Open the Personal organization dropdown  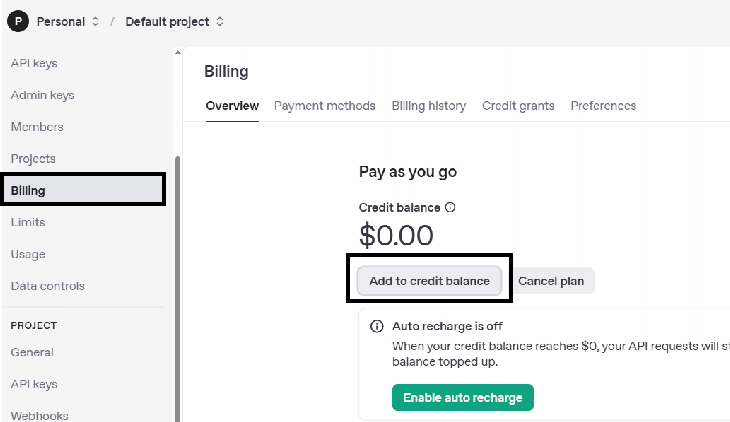(67, 20)
